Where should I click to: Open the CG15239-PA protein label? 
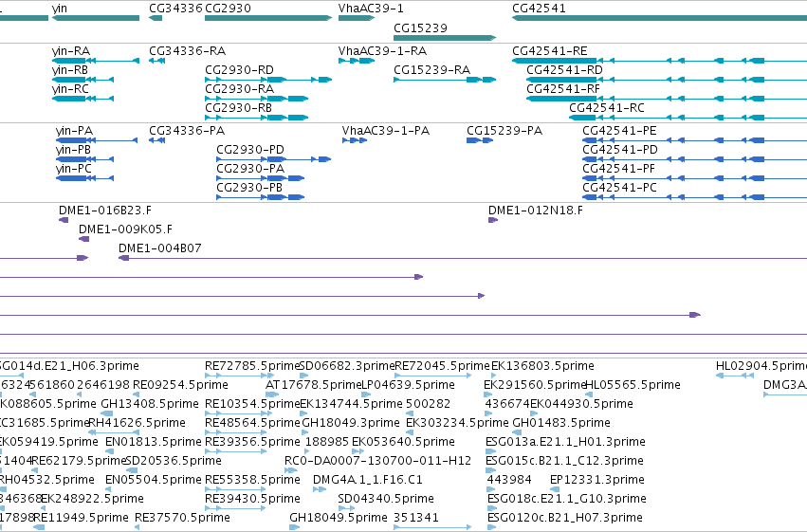coord(504,131)
